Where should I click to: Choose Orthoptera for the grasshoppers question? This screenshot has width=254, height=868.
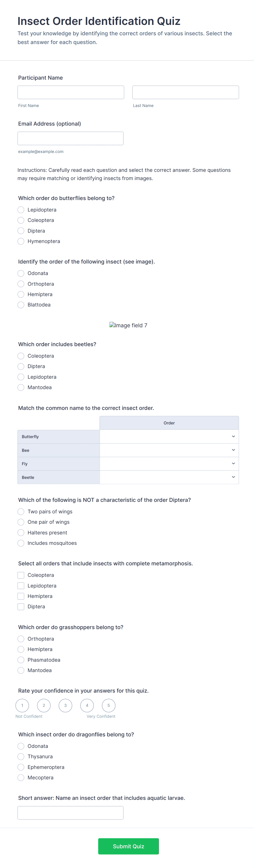[21, 639]
